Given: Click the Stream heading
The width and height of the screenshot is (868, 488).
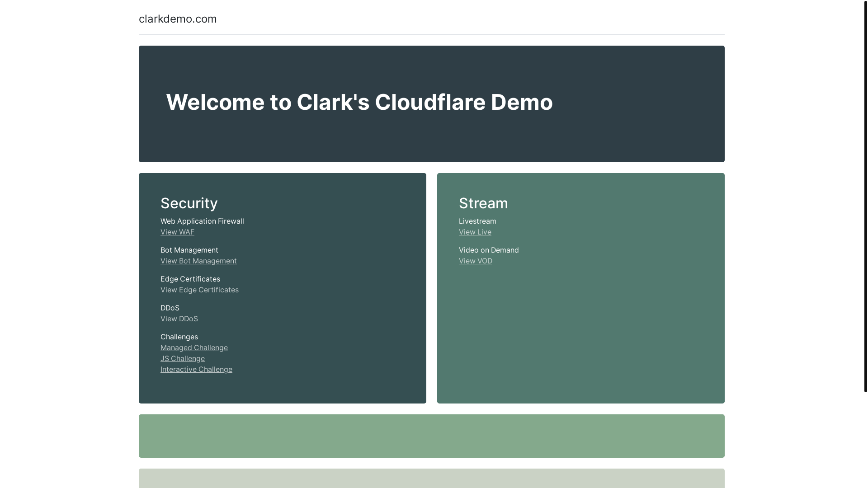Looking at the screenshot, I should pyautogui.click(x=483, y=203).
